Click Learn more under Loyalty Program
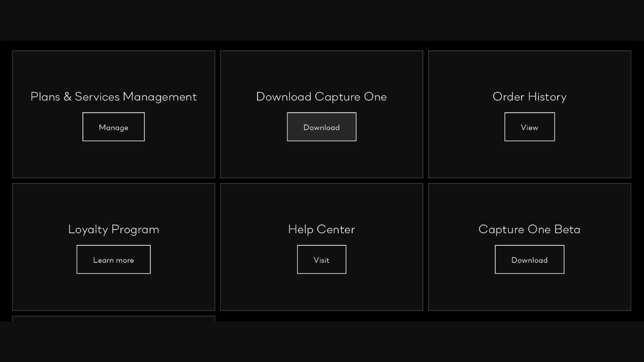This screenshot has width=644, height=362. (113, 260)
